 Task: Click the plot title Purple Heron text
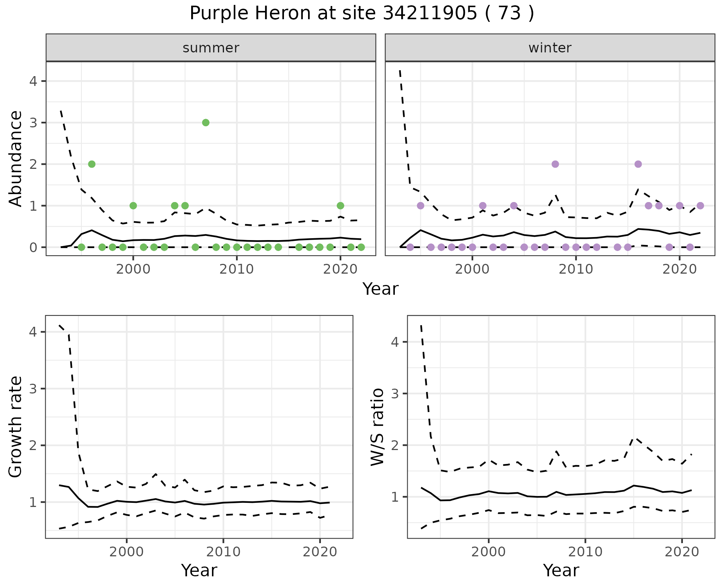(x=362, y=14)
